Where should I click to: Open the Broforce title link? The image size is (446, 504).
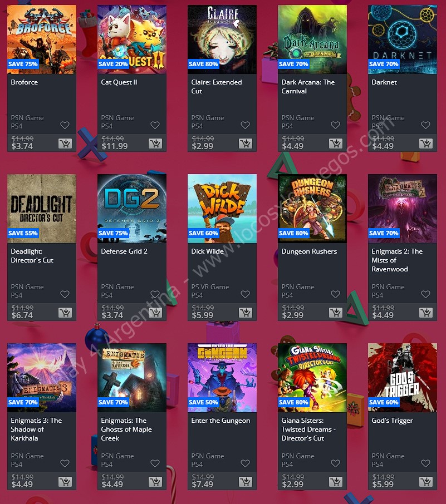24,82
